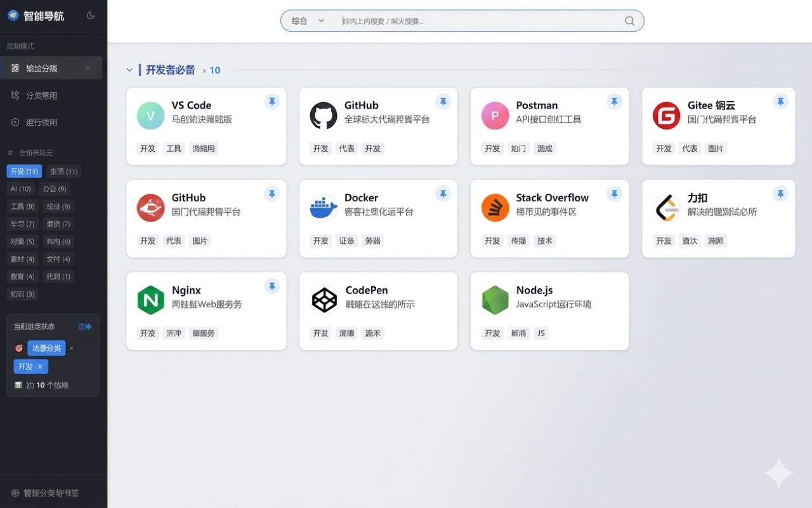Click the green Nginx N logo
This screenshot has height=508, width=812.
150,300
